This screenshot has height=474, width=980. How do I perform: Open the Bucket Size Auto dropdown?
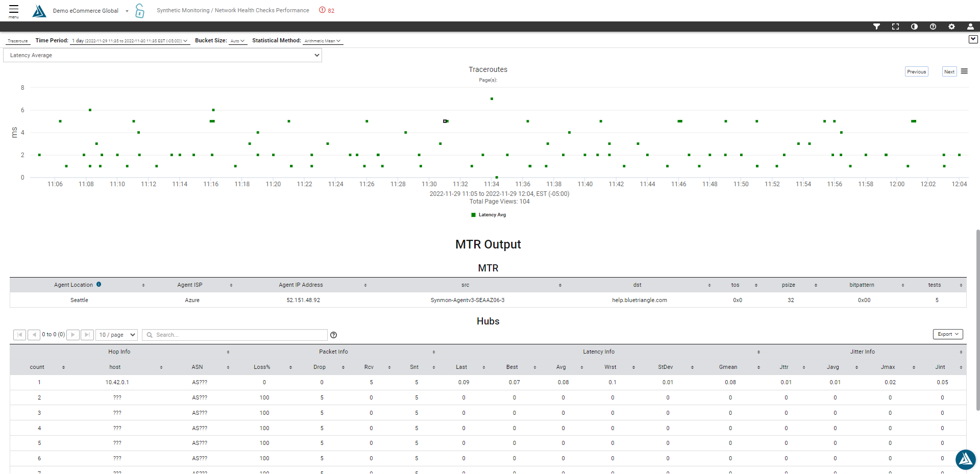(238, 41)
